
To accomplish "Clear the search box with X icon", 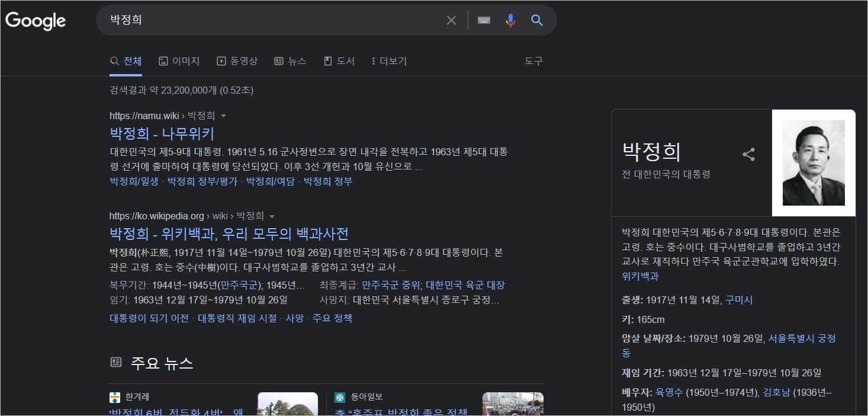I will click(451, 20).
